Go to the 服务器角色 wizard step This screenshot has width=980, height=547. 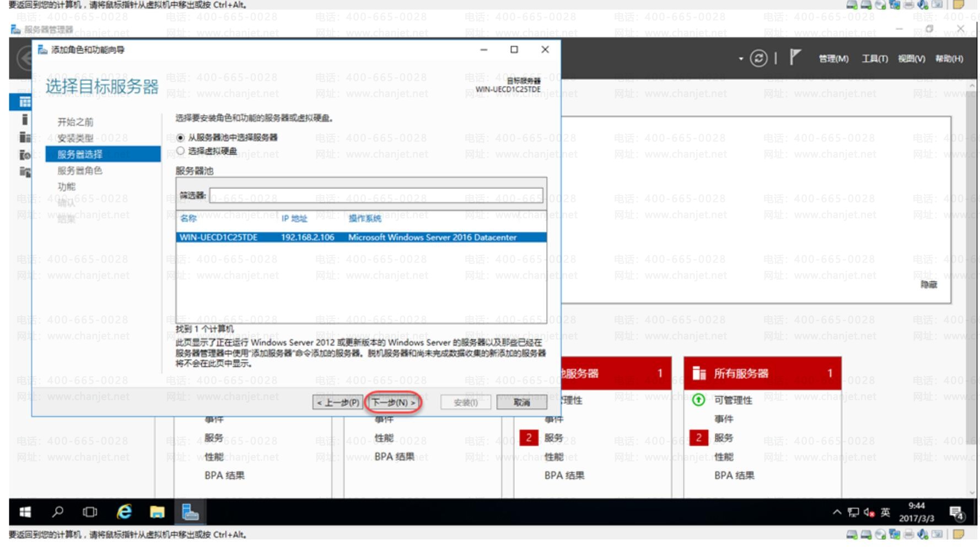[x=80, y=170]
